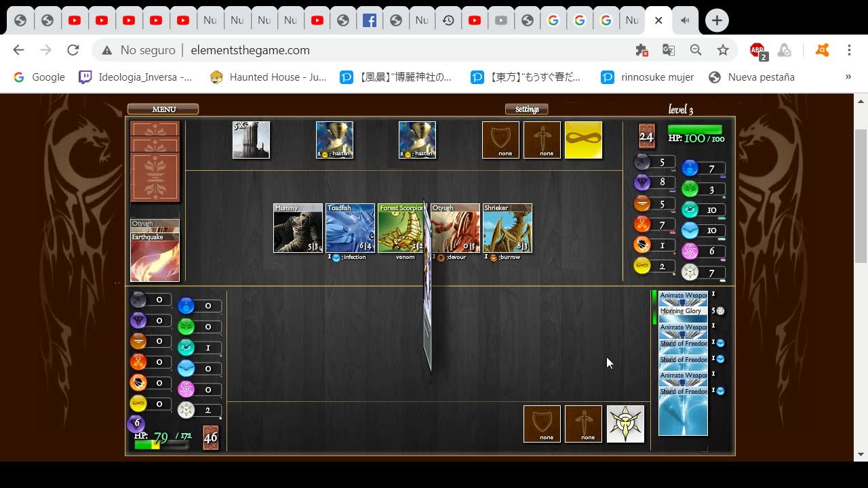The height and width of the screenshot is (488, 868).
Task: Open the Ideologia_Inversa Twitch bookmark
Action: tap(136, 77)
